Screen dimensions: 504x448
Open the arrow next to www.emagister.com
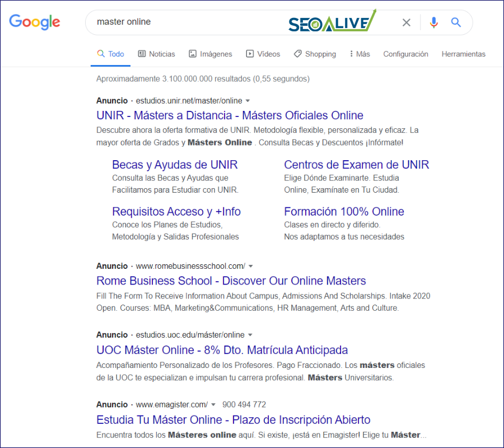[x=214, y=404]
